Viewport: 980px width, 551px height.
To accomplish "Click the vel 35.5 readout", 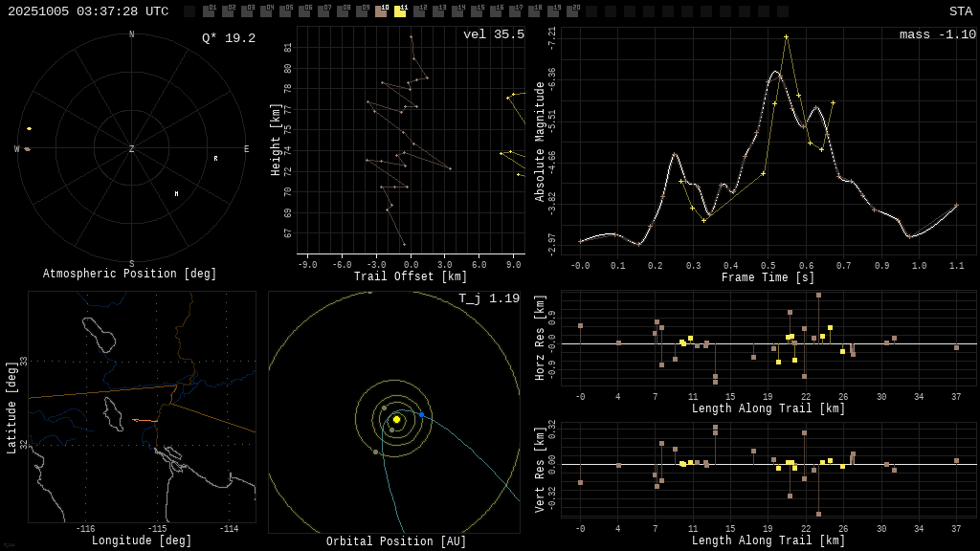I will pos(494,34).
